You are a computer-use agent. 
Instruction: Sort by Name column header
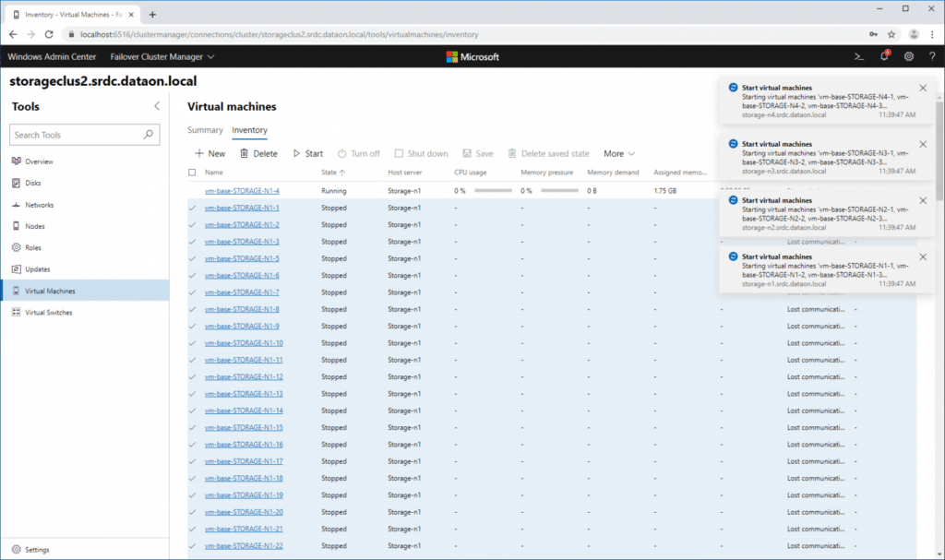214,173
